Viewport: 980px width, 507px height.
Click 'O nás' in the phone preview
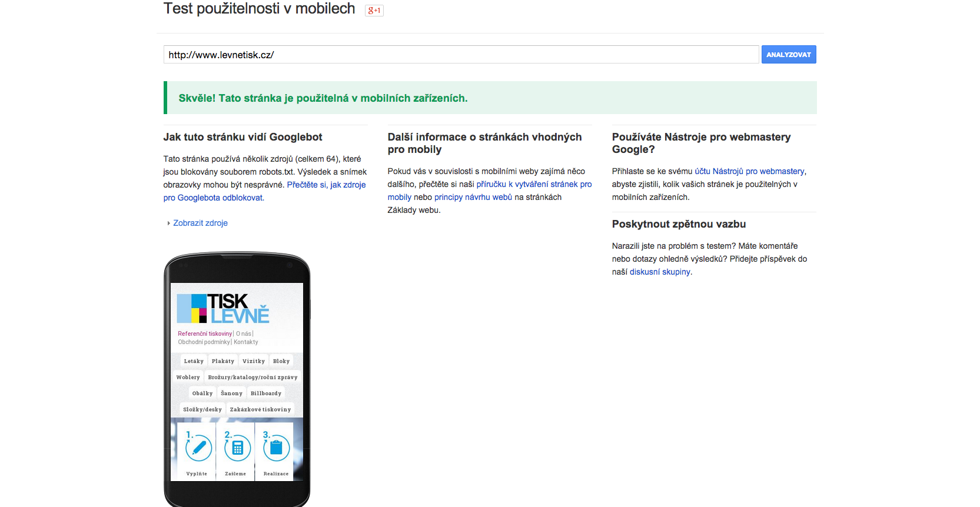[244, 333]
